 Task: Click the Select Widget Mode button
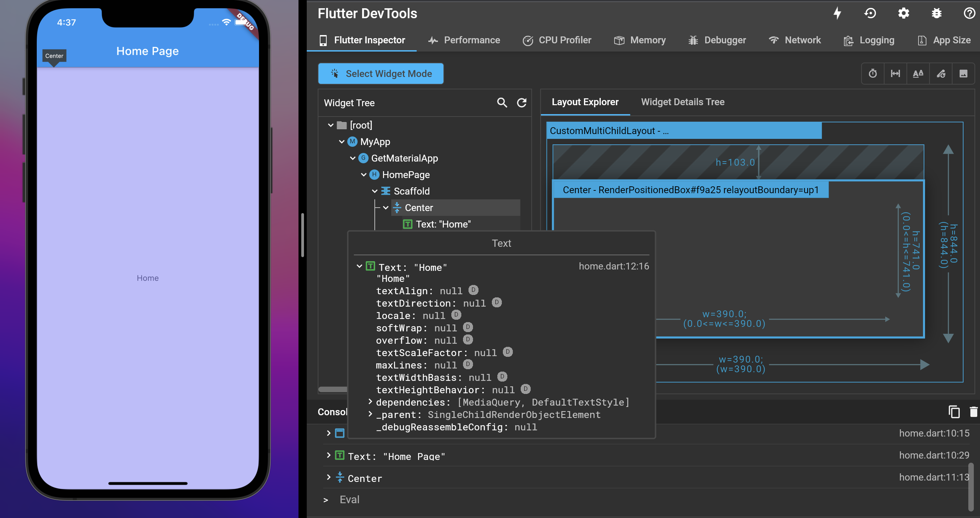(x=381, y=74)
